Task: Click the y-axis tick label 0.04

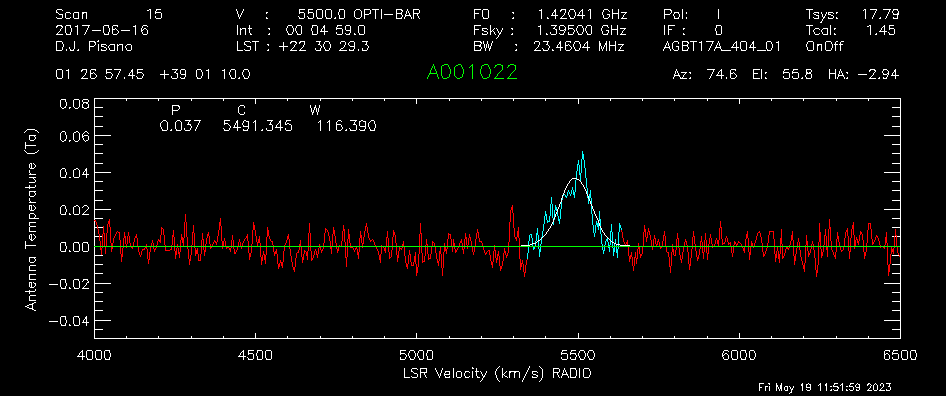Action: tap(74, 173)
